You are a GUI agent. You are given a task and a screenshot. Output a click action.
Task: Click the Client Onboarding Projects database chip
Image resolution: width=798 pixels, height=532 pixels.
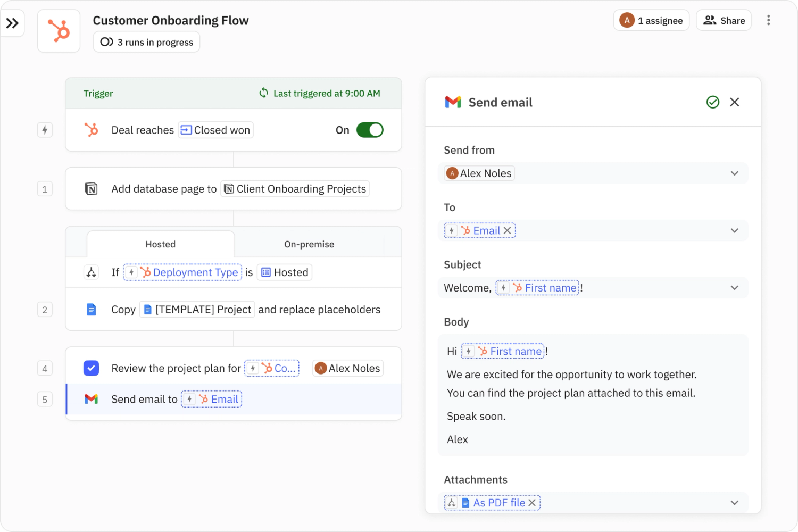295,189
